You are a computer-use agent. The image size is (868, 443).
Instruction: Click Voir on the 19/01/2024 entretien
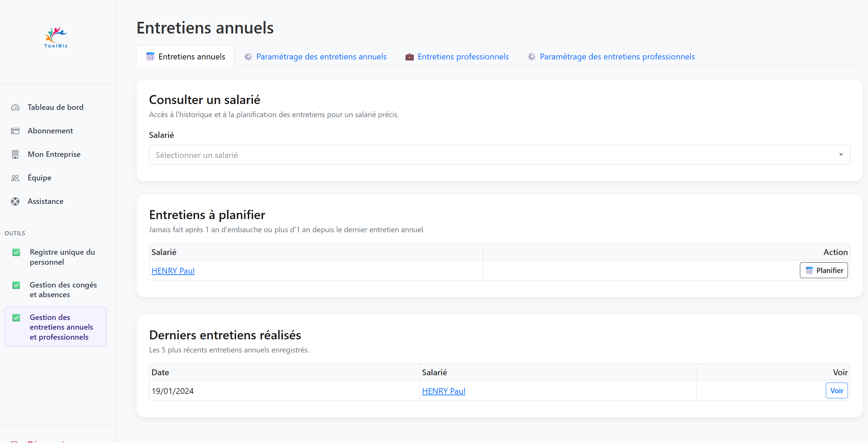tap(837, 390)
